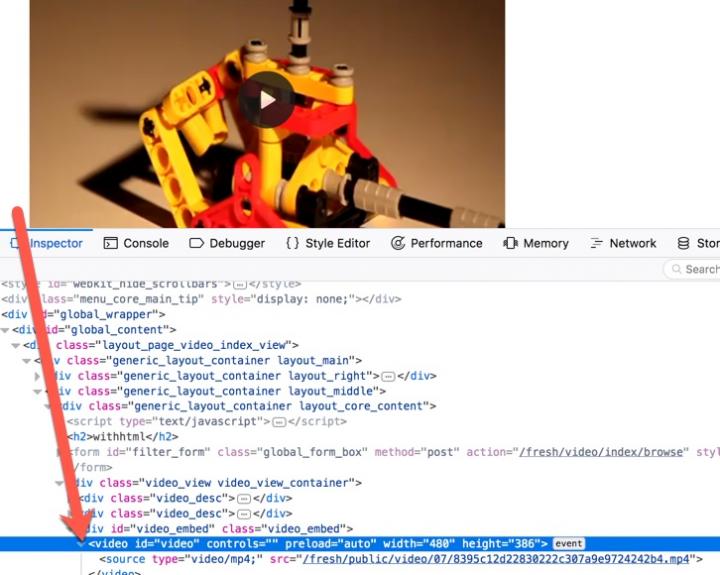The image size is (720, 575).
Task: Switch to the Memory tab
Action: pyautogui.click(x=536, y=243)
